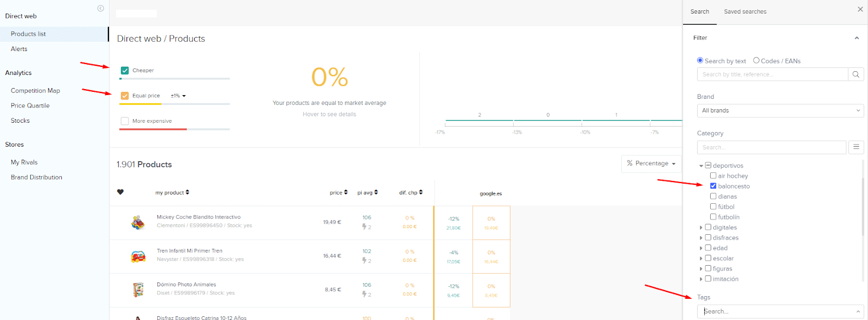Click lightning icon in Dómino Photo row
The width and height of the screenshot is (868, 320).
tap(365, 294)
